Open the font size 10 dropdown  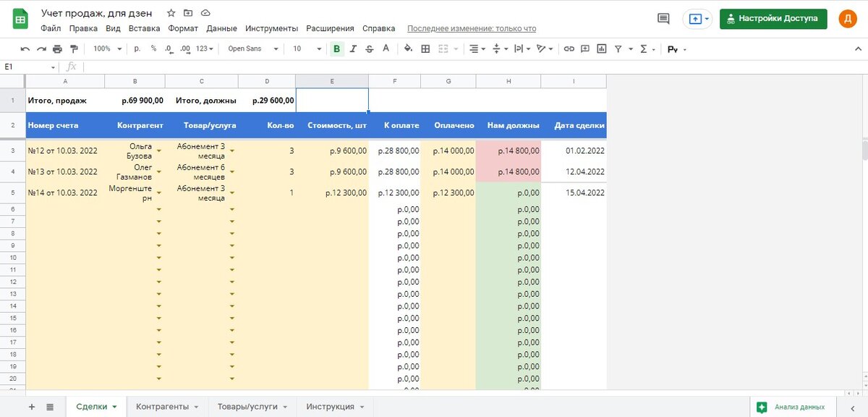coord(307,49)
